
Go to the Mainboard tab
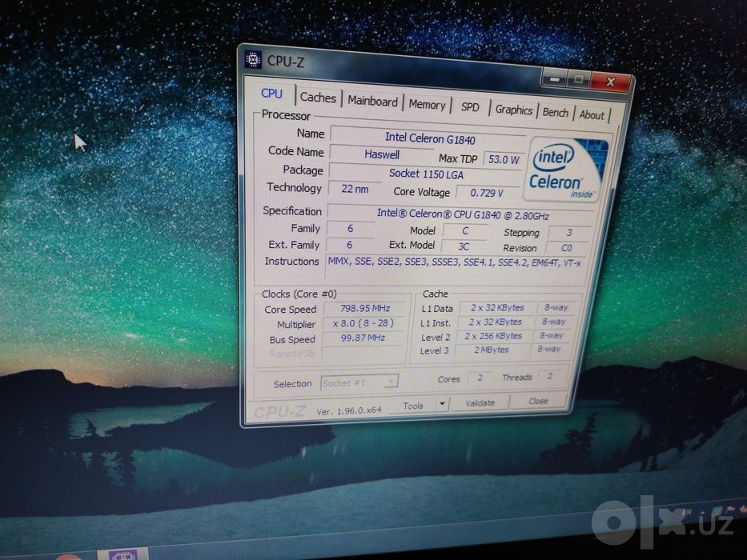tap(372, 102)
